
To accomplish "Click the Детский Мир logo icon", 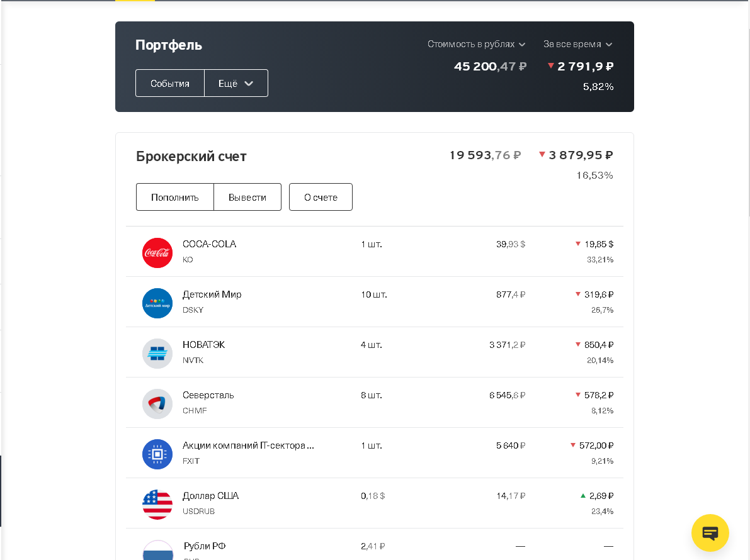I will click(x=157, y=303).
